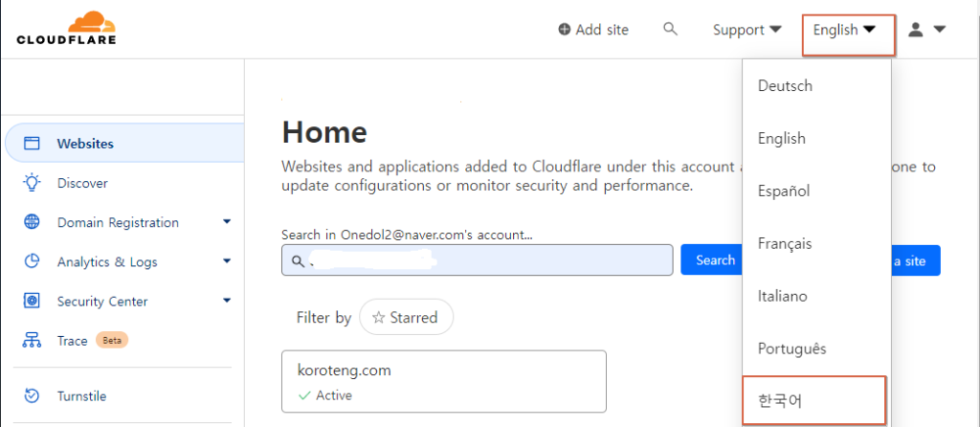
Task: Click the Home heading text
Action: 324,132
